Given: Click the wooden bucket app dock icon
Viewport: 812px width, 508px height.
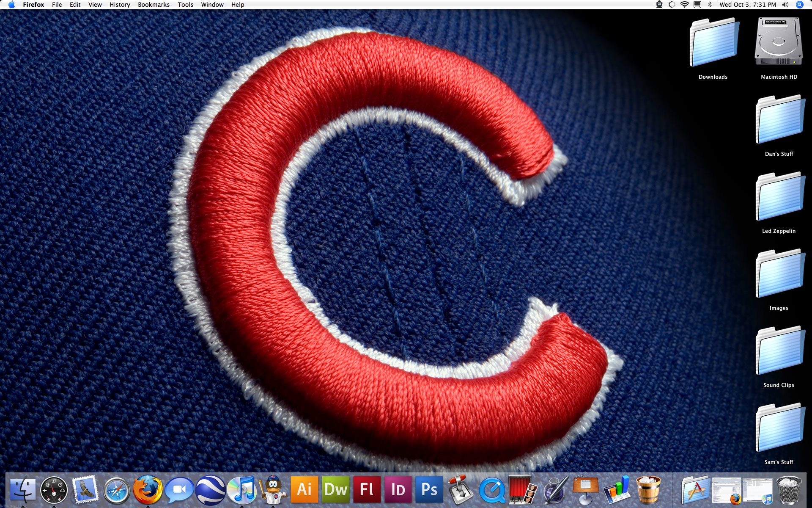Looking at the screenshot, I should 648,490.
